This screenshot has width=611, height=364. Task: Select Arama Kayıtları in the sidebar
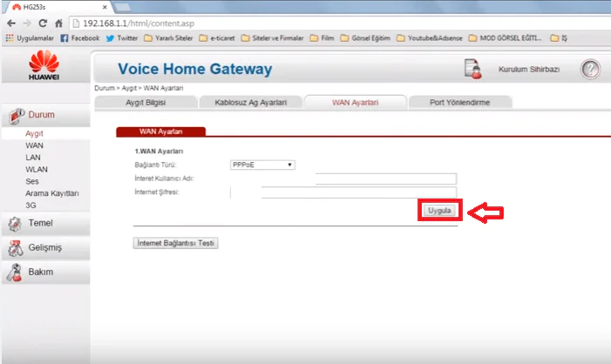coord(52,193)
